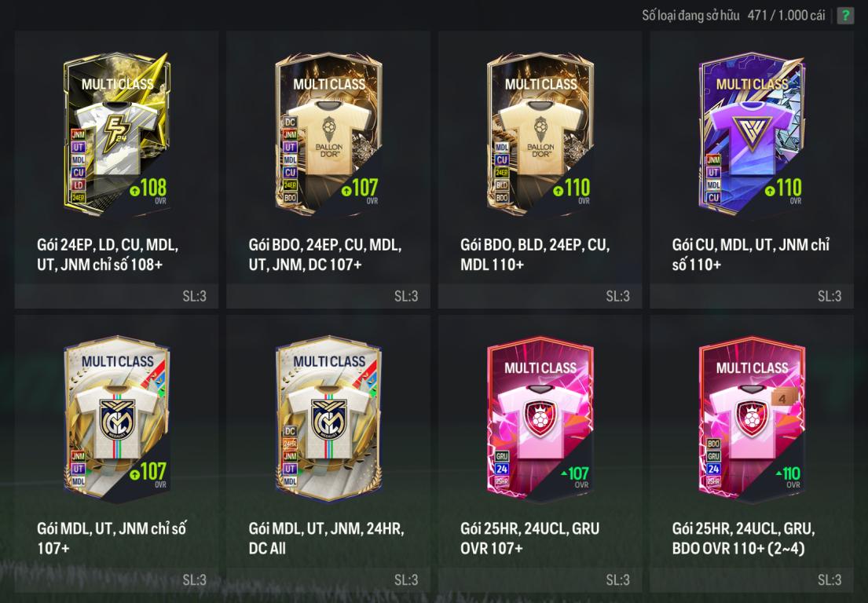Select "Gói 25HR, 24UCL, GRU OVR 107+" label
The width and height of the screenshot is (868, 603).
pos(529,539)
